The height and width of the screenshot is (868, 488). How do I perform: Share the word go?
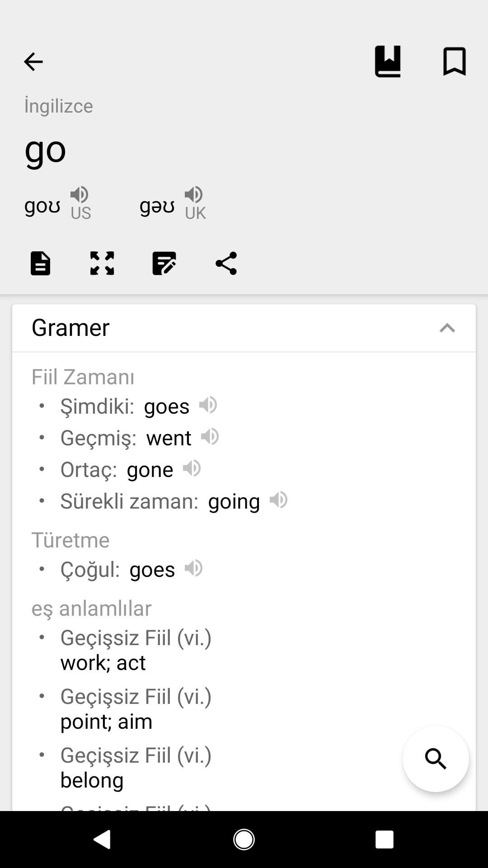pyautogui.click(x=226, y=263)
